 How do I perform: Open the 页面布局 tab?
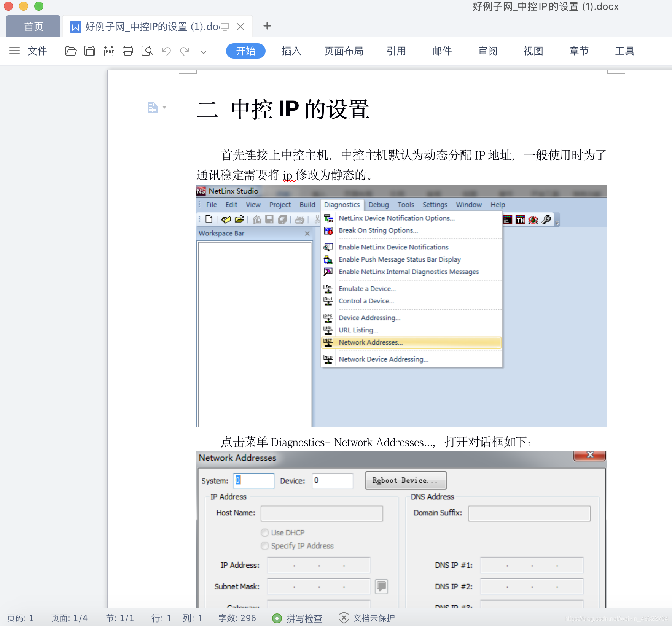click(344, 51)
